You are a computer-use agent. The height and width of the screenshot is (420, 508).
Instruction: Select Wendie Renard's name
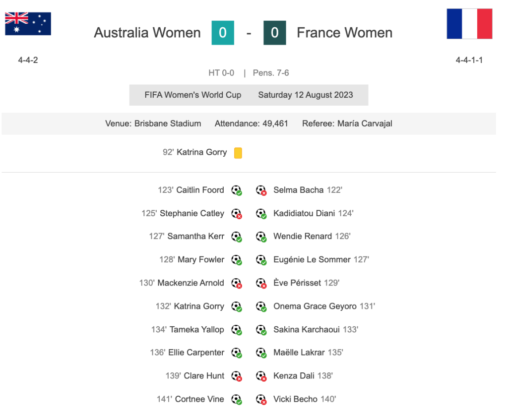303,237
